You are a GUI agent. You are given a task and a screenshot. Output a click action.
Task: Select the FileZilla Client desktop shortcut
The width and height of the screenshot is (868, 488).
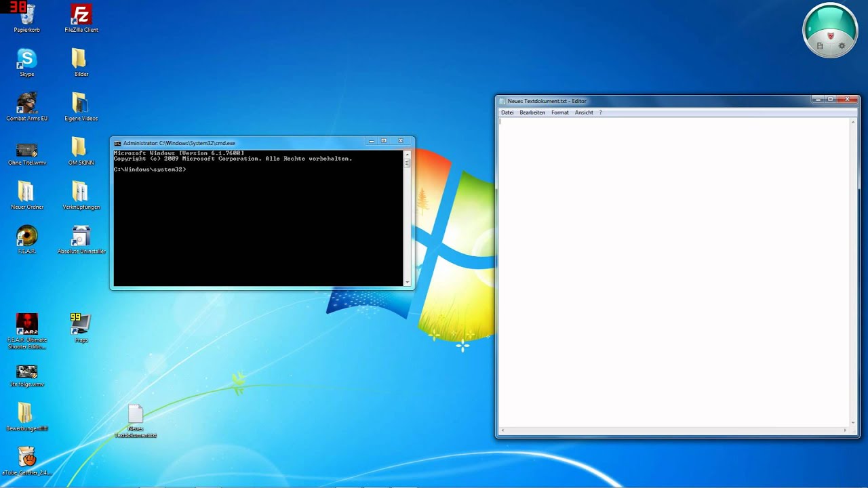81,18
